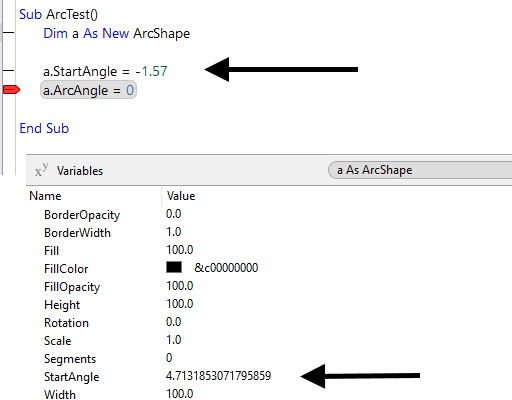
Task: Click the Rotation value 0.0
Action: [x=174, y=322]
